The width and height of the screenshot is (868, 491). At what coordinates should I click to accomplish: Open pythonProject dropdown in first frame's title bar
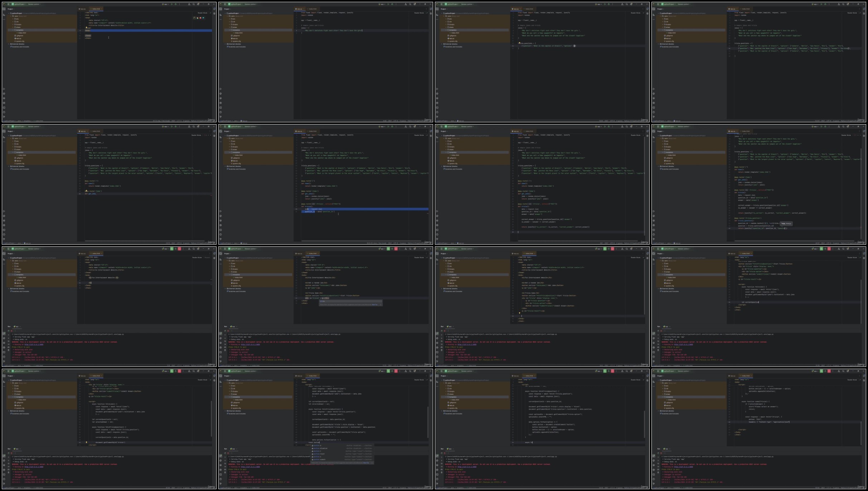(19, 4)
